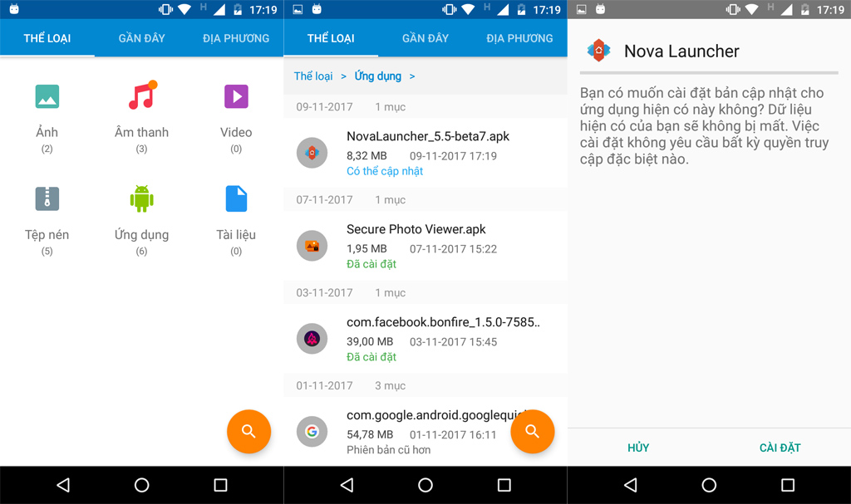Select THỂ LOẠI tab on middle screen
851x504 pixels.
331,38
